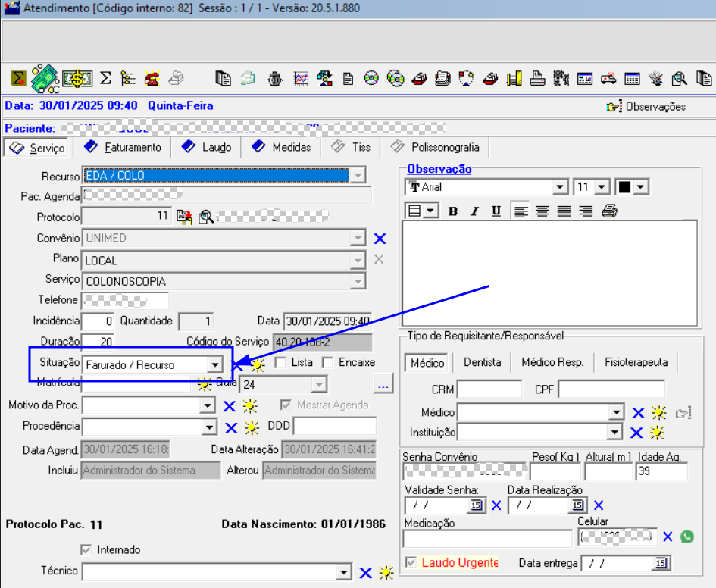Click the sun icon beside Procedência

[252, 427]
